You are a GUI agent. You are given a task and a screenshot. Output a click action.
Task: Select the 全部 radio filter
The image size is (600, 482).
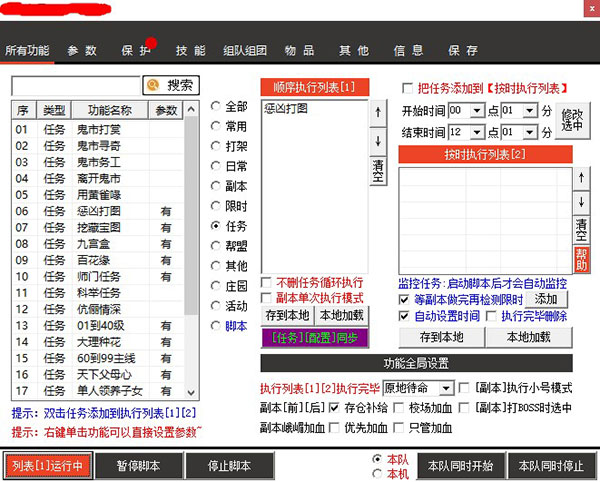216,107
